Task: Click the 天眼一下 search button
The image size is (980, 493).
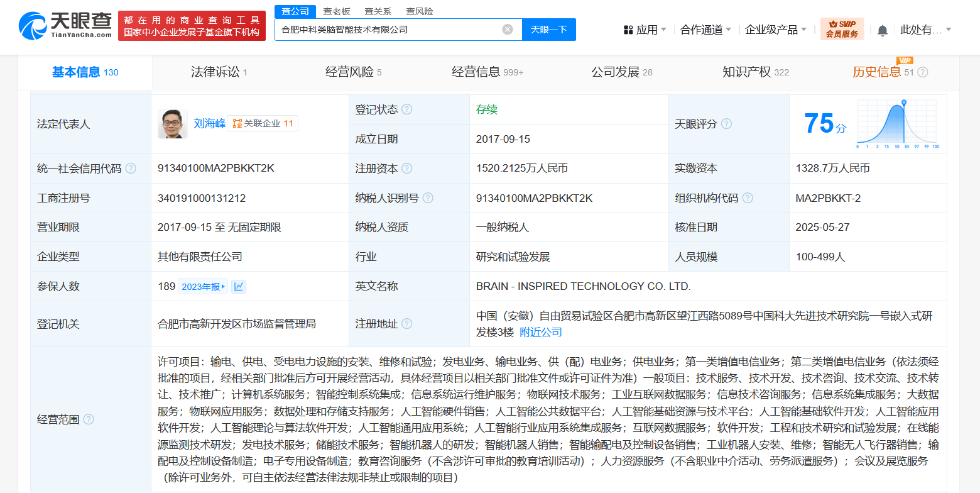Action: (x=548, y=30)
